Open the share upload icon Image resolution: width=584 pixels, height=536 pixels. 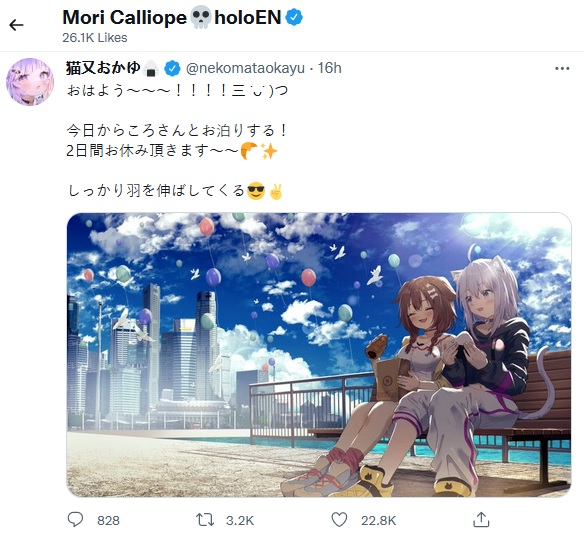(480, 519)
